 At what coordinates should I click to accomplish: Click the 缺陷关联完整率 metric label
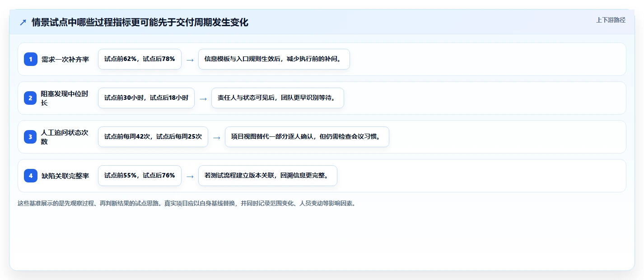coord(65,176)
